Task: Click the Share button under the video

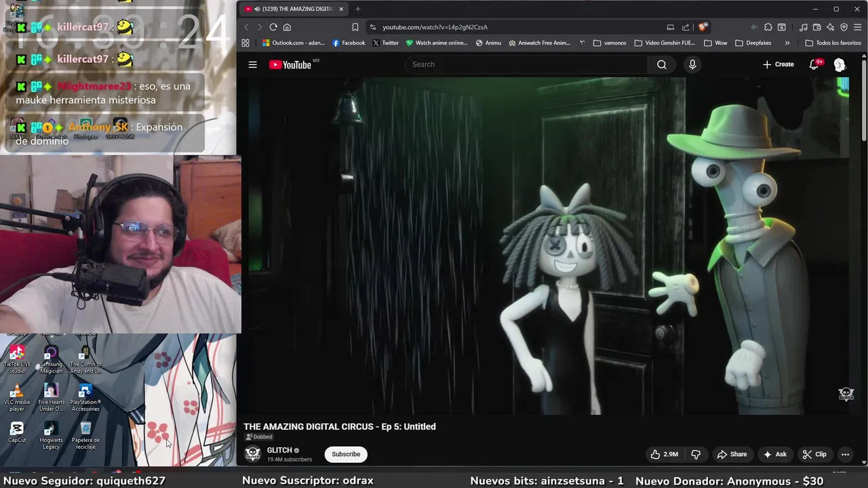Action: (x=732, y=454)
